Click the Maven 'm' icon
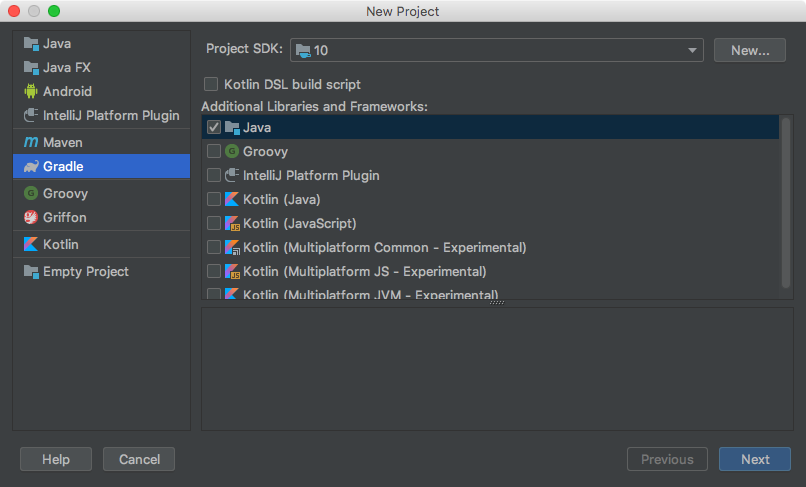The image size is (806, 487). tap(31, 143)
